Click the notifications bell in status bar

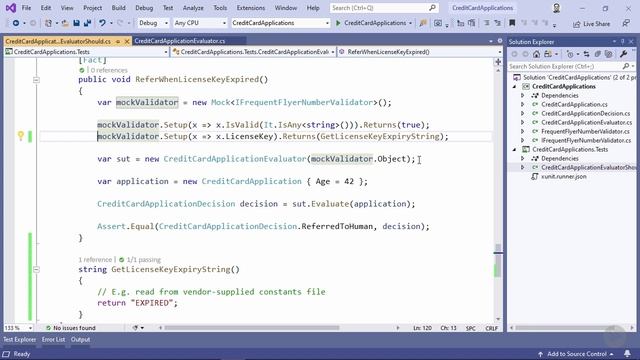point(627,354)
